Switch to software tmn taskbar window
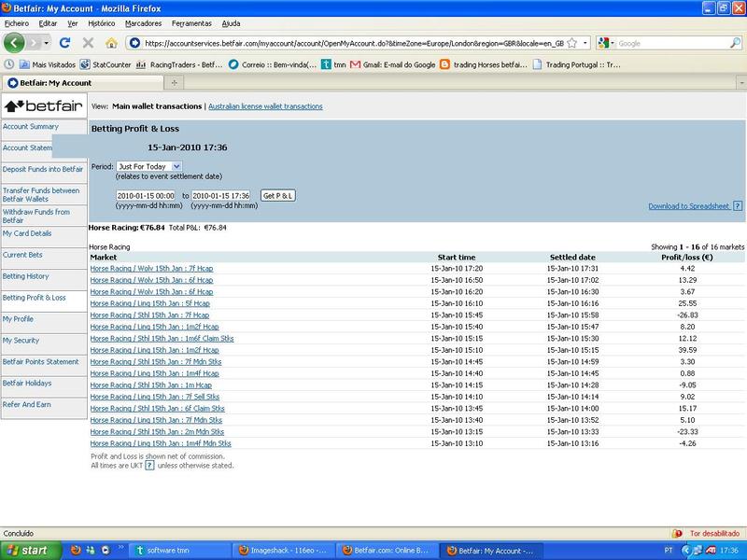The height and width of the screenshot is (560, 747). click(x=180, y=551)
